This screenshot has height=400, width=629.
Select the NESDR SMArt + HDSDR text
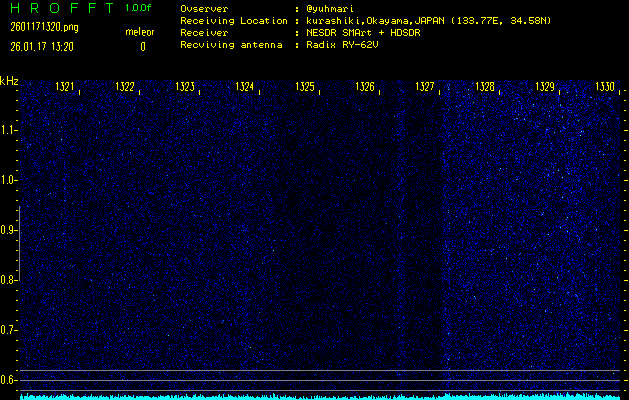pyautogui.click(x=363, y=32)
